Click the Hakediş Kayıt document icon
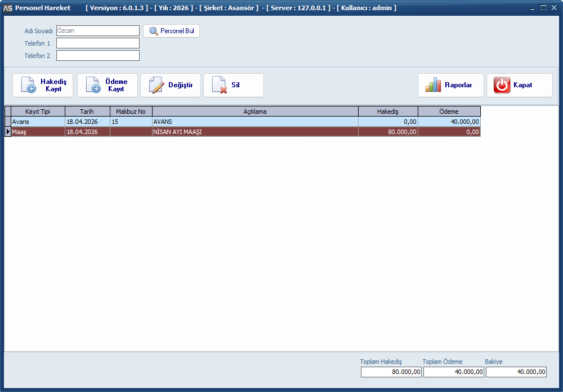Image resolution: width=563 pixels, height=392 pixels. [28, 85]
